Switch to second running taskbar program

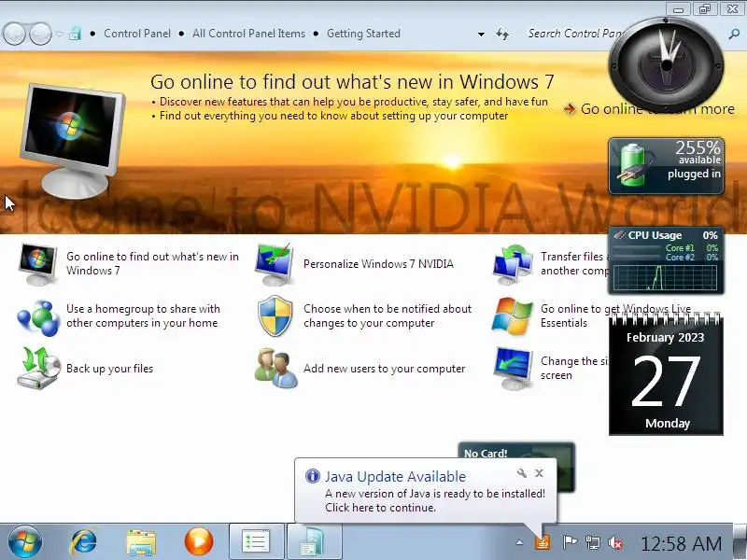point(314,542)
